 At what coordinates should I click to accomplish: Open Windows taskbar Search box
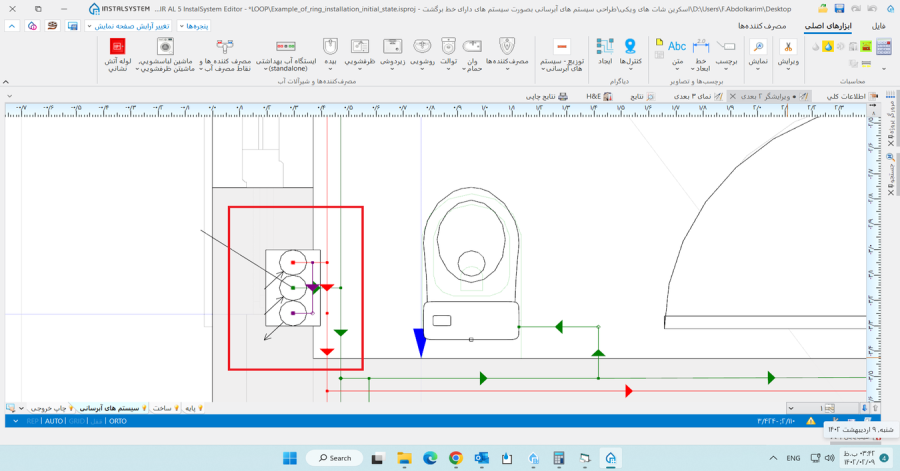(333, 458)
